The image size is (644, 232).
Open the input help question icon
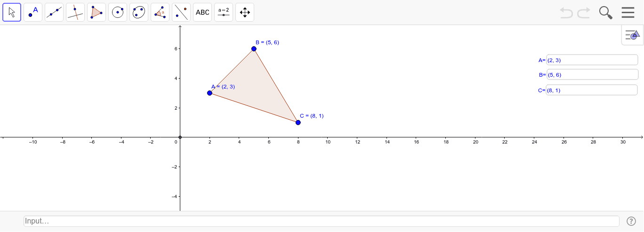(631, 221)
